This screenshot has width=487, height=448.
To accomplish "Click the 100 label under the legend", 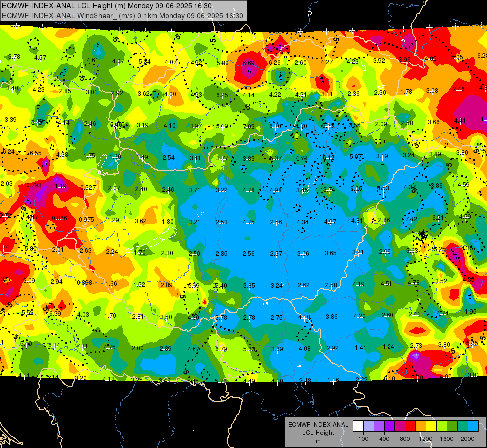I will (x=364, y=439).
